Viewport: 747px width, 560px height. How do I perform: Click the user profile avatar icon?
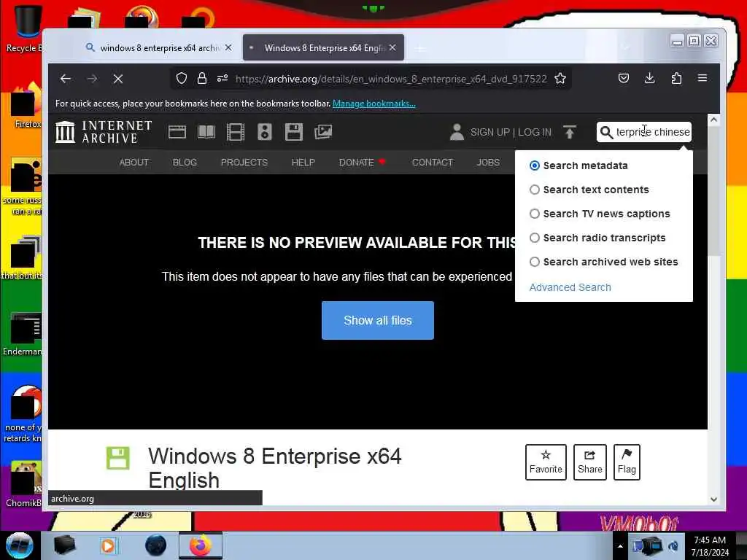[x=457, y=132]
